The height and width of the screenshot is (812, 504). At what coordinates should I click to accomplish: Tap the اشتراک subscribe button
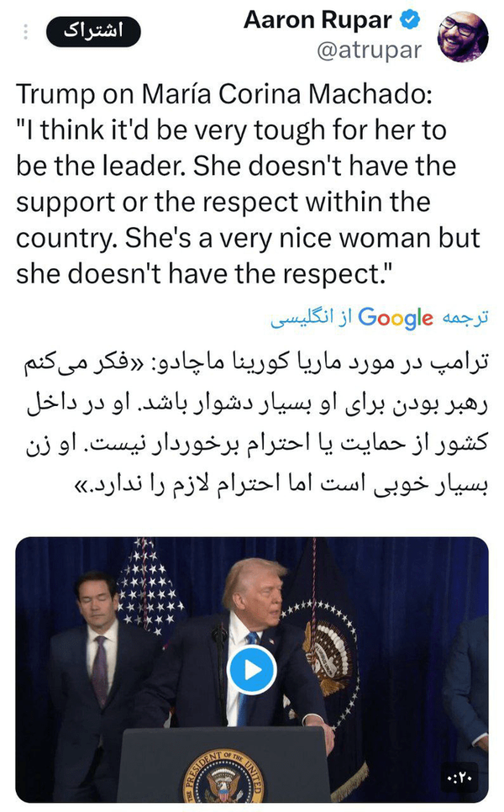92,32
